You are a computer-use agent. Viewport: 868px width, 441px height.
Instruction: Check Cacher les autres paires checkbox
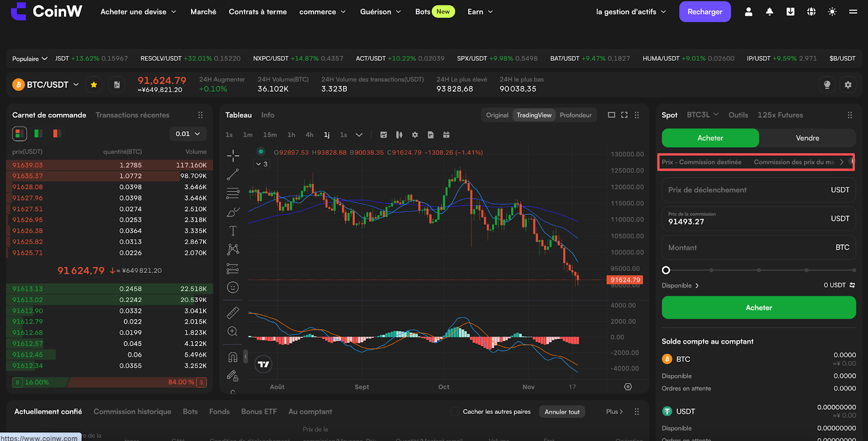(455, 412)
